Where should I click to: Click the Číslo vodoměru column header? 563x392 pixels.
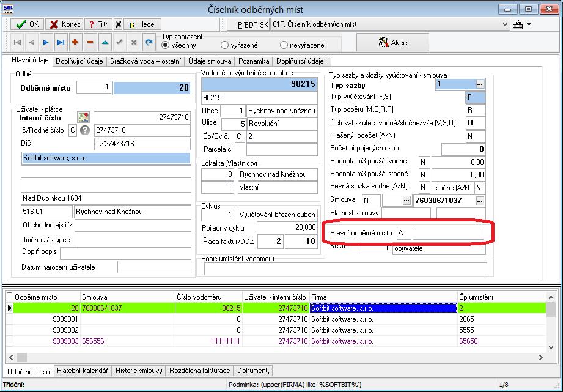click(208, 297)
